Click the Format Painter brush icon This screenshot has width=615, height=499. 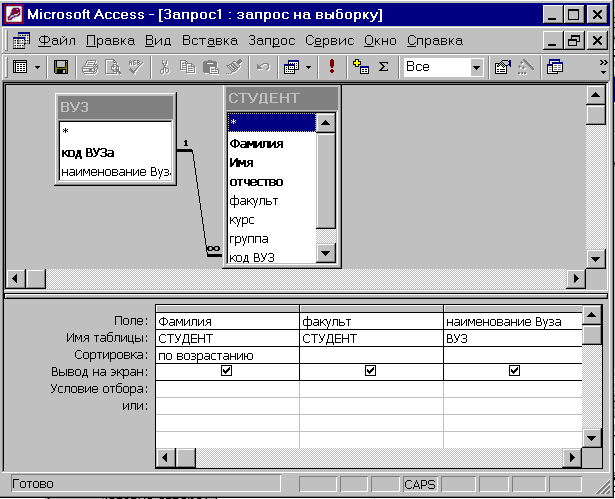point(234,67)
